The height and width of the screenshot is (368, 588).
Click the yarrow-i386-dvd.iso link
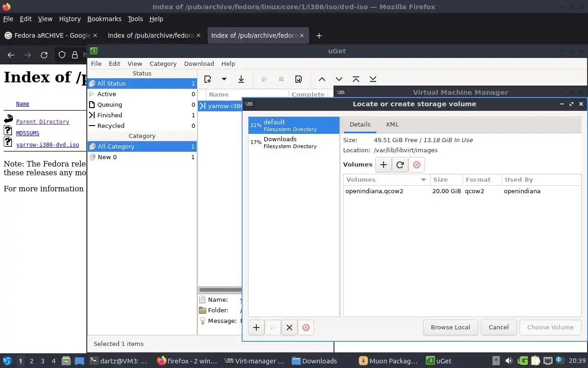pos(47,145)
